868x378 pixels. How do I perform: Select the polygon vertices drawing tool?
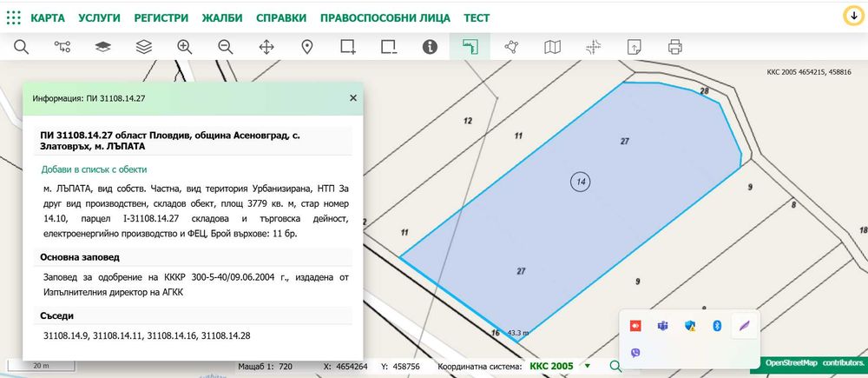pyautogui.click(x=511, y=47)
